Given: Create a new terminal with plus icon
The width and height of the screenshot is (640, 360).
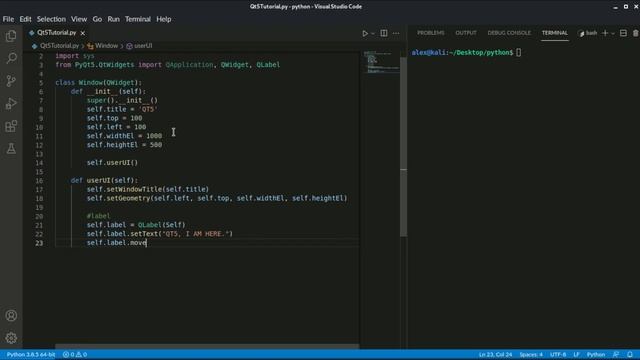Looking at the screenshot, I should point(605,33).
